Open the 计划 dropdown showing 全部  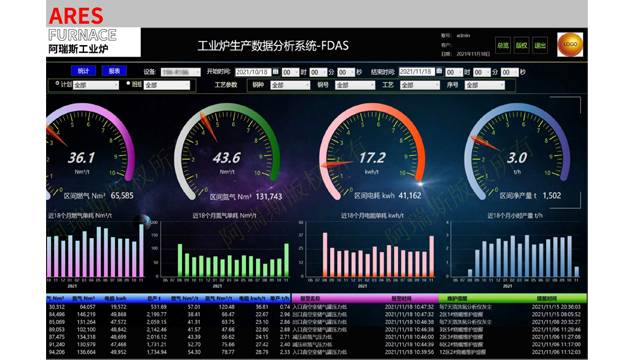coord(96,85)
